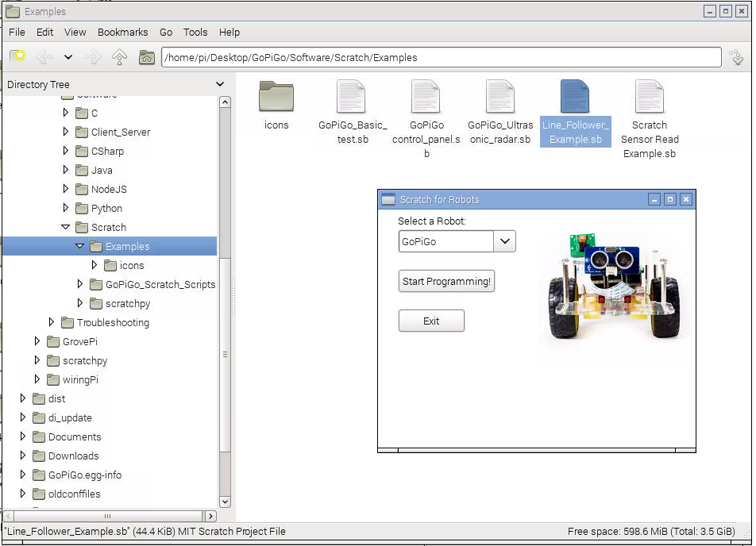Open the history dropdown arrow in toolbar
756x546 pixels.
tap(68, 57)
